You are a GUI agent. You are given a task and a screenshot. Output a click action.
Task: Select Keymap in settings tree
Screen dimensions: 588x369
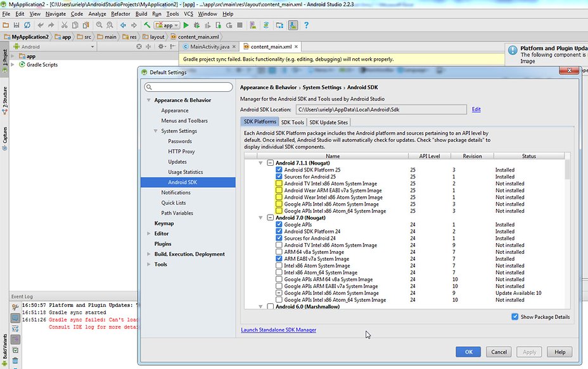point(164,223)
